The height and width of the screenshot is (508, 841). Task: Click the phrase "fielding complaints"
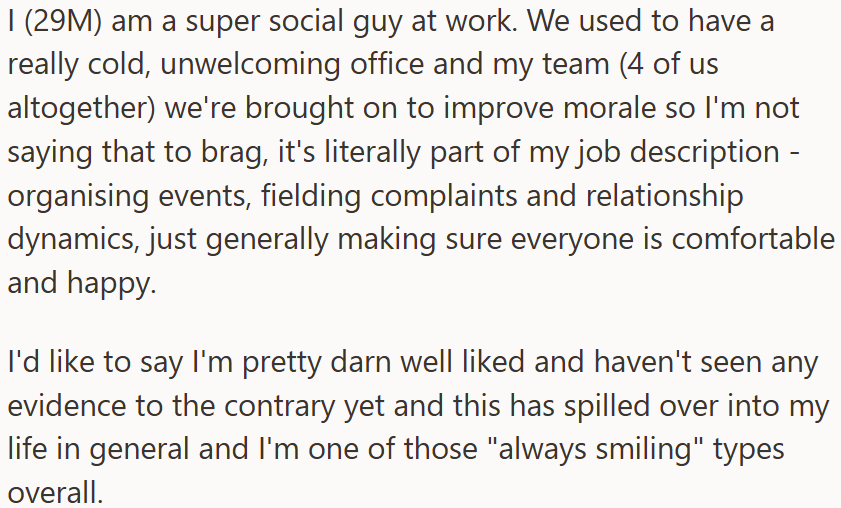click(389, 196)
